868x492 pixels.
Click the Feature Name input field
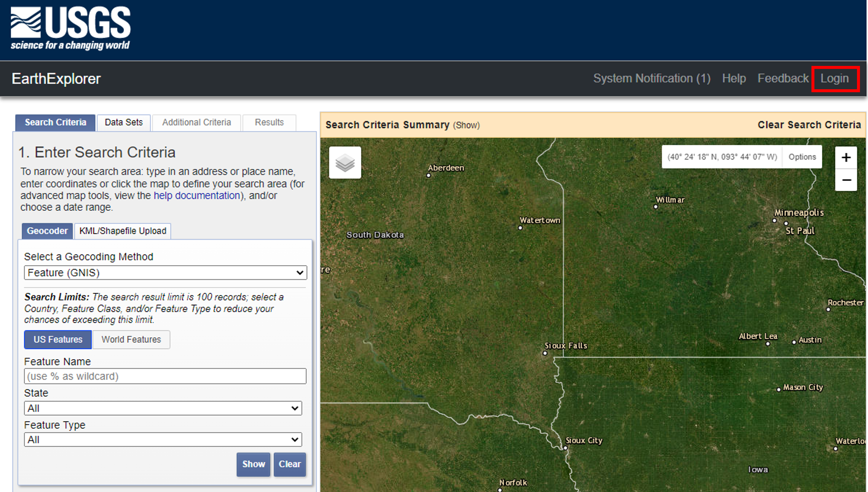point(165,376)
